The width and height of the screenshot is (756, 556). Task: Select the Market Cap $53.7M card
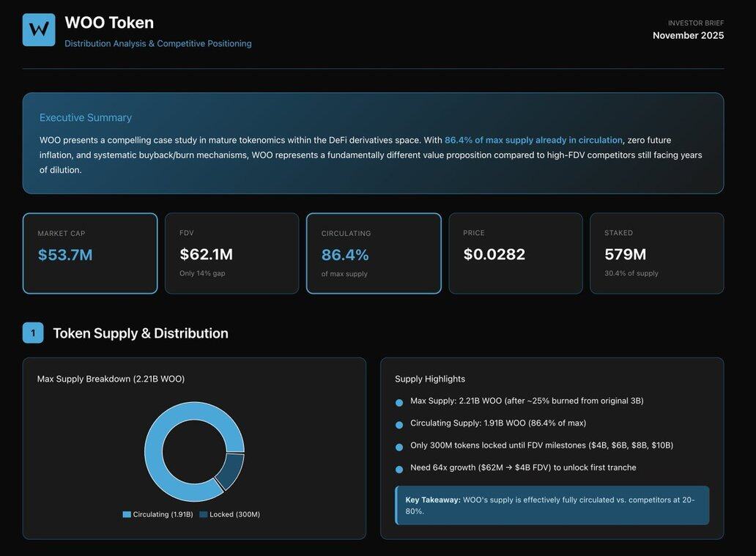coord(90,253)
